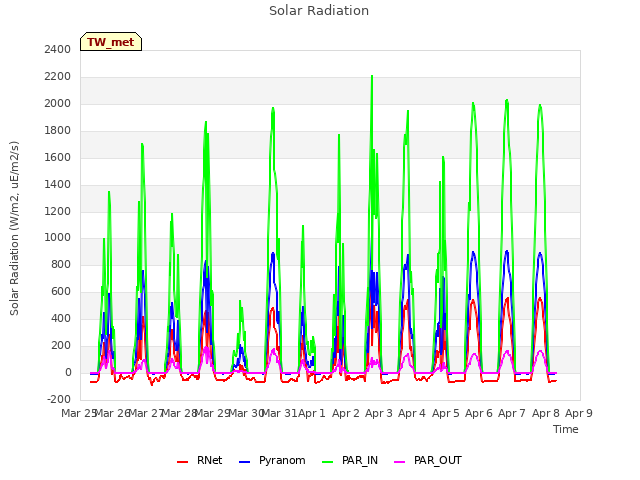This screenshot has width=640, height=480.
Task: Click the 2200 y-axis tick label
Action: click(x=58, y=76)
